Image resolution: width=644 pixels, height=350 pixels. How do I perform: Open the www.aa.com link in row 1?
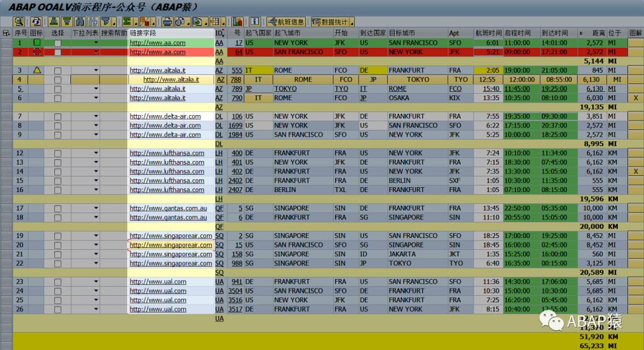tap(157, 43)
